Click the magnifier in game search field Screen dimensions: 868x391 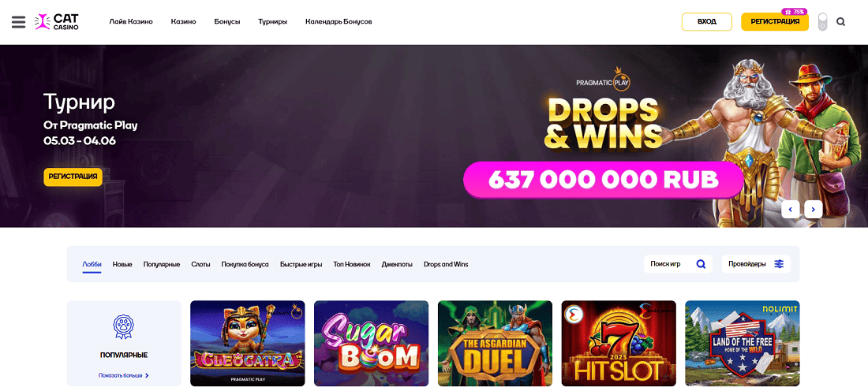[701, 264]
